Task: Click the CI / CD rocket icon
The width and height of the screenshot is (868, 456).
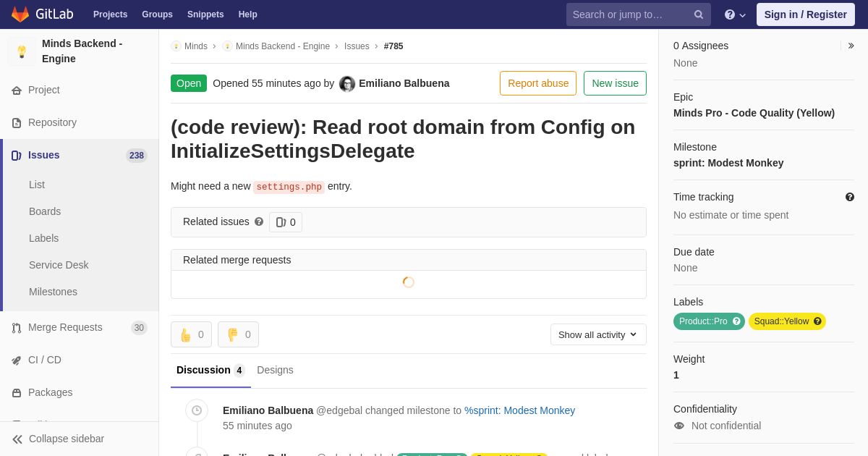Action: coord(17,360)
